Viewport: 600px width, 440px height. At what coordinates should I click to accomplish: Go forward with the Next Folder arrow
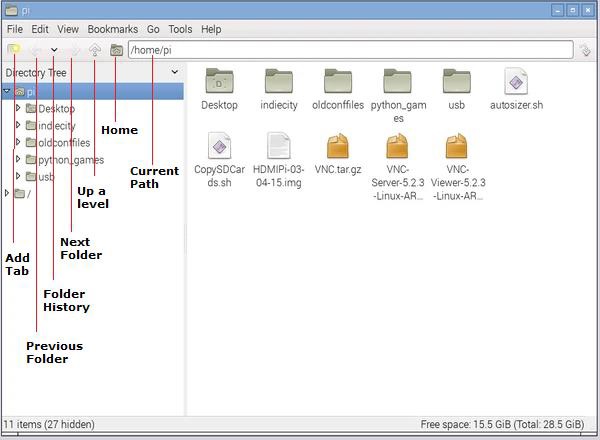coord(74,51)
